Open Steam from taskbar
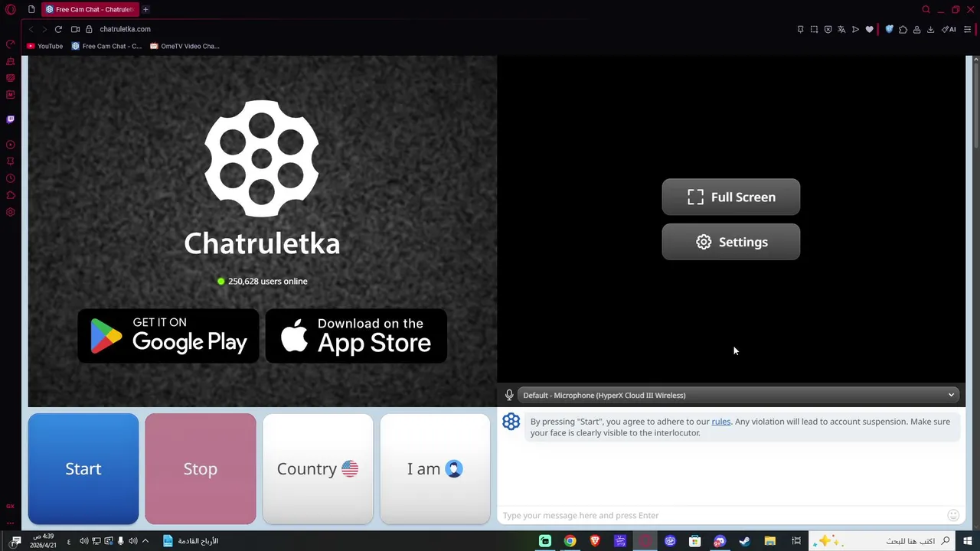The width and height of the screenshot is (980, 551). (744, 541)
